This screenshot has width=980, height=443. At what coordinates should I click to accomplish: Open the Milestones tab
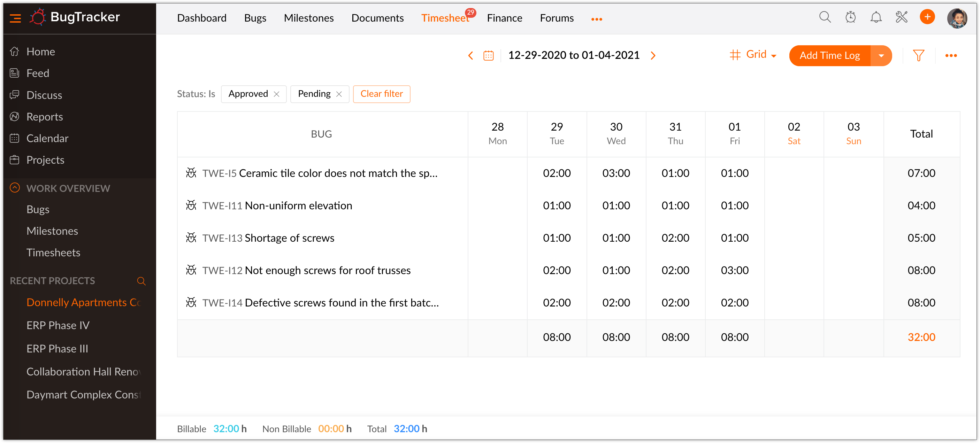(308, 18)
